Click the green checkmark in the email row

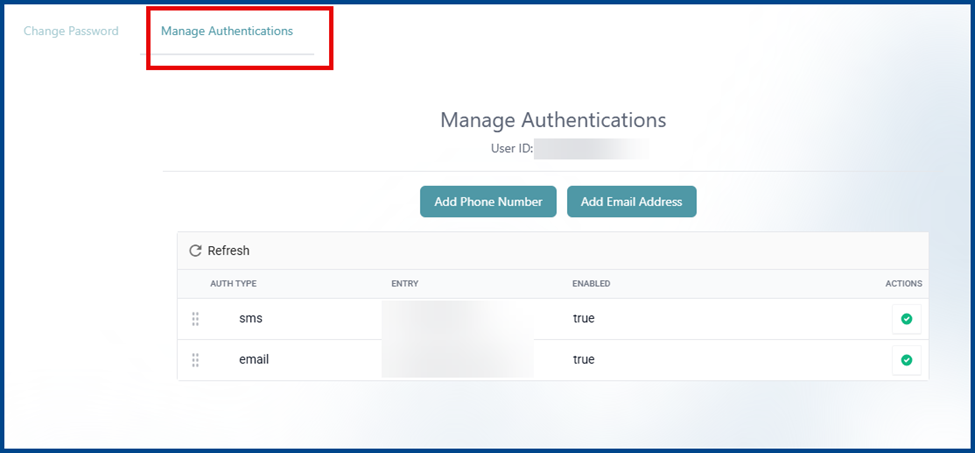906,360
